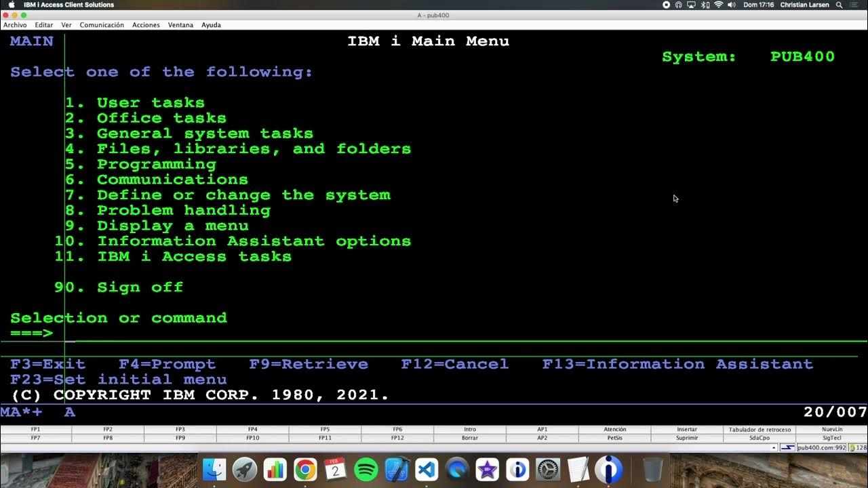Click F13=Information Assistant text
This screenshot has height=488, width=868.
point(677,364)
